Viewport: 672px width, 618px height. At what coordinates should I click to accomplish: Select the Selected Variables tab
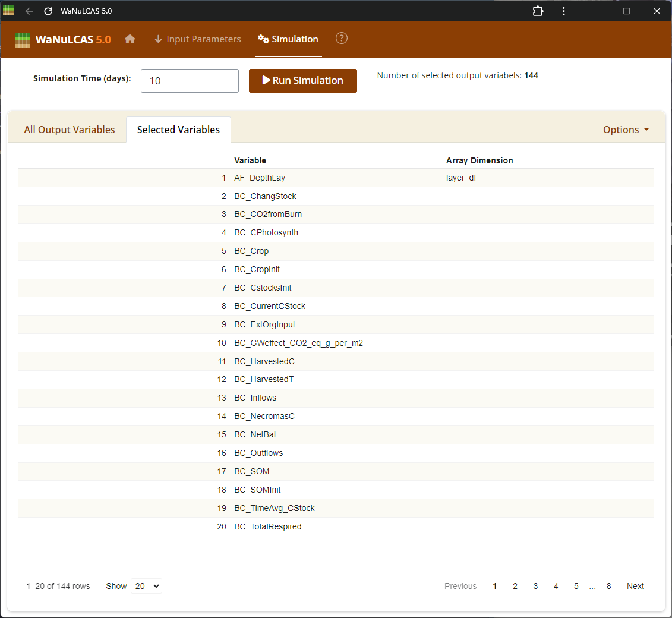178,130
